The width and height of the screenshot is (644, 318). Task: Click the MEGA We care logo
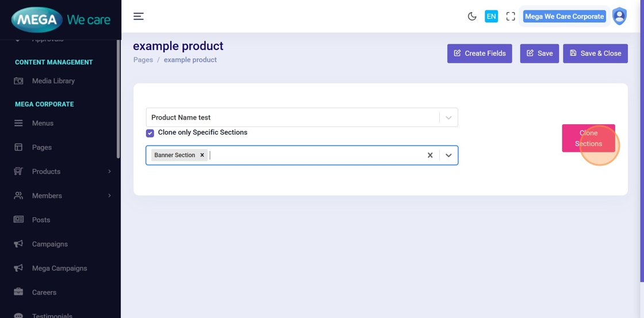tap(60, 20)
